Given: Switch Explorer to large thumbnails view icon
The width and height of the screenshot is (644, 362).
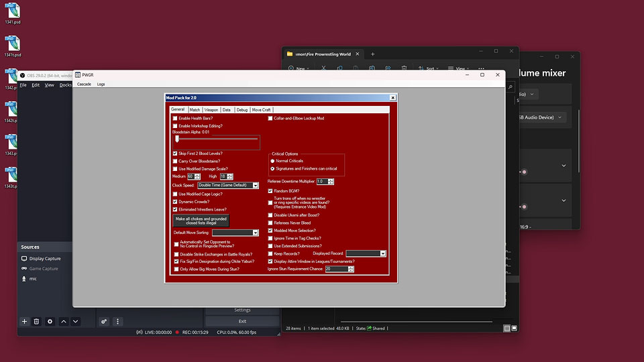Looking at the screenshot, I should pyautogui.click(x=515, y=328).
